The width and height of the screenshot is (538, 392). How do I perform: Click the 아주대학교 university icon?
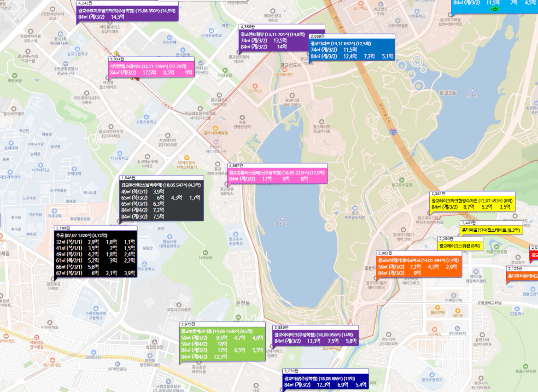41,164
